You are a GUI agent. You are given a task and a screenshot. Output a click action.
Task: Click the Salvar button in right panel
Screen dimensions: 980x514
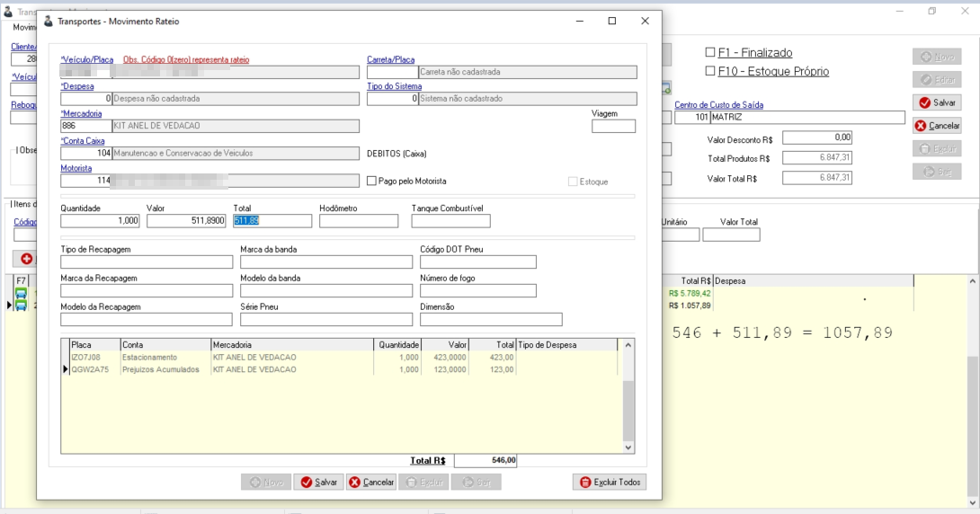click(x=936, y=102)
